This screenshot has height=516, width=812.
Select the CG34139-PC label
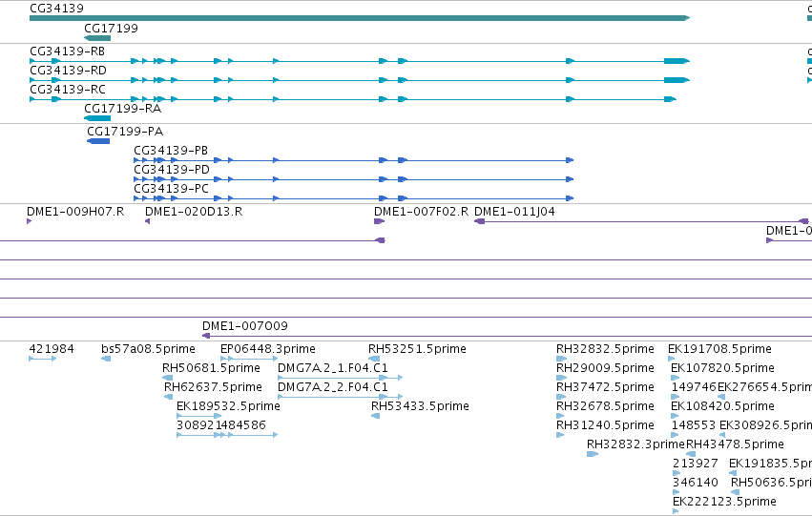[x=172, y=189]
